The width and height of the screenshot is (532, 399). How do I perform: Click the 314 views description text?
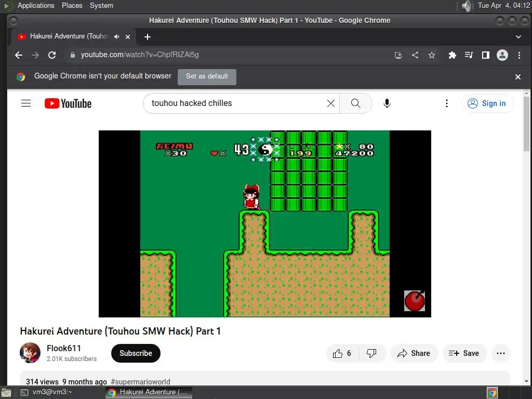click(x=42, y=382)
